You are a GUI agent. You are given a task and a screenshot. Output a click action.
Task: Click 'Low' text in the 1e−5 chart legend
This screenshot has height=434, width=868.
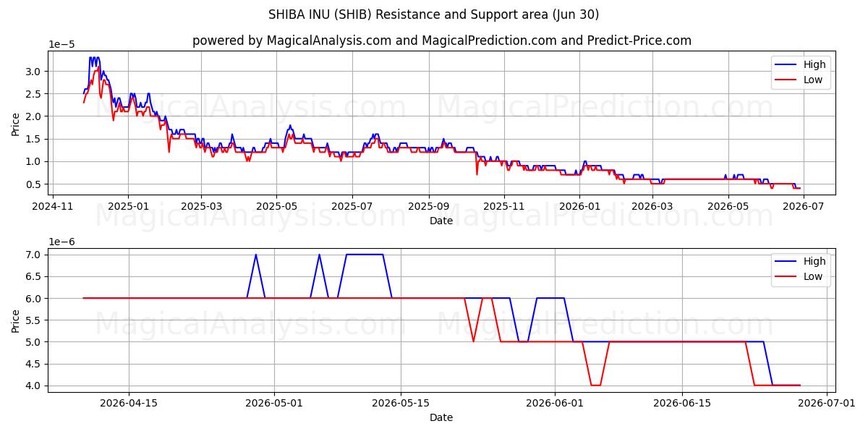(x=813, y=80)
